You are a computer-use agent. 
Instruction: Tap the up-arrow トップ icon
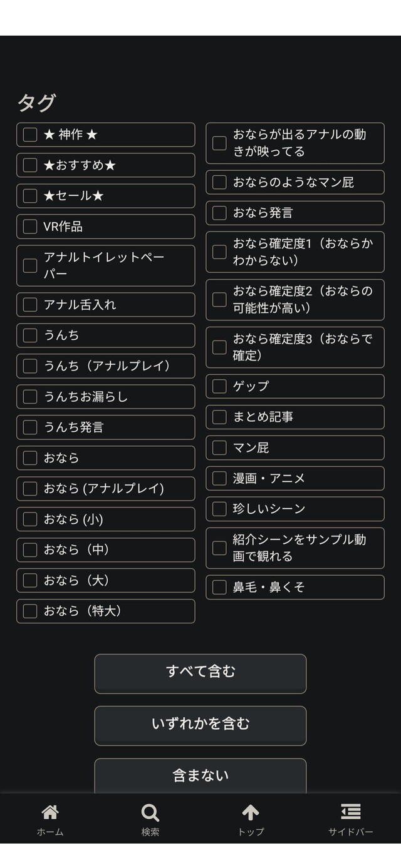[x=251, y=812]
